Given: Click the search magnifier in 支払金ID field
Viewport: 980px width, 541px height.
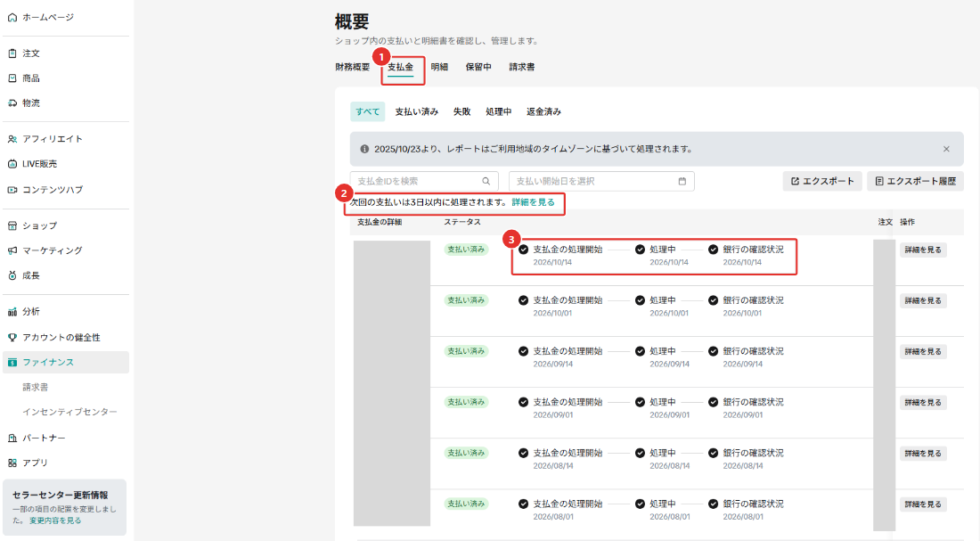Looking at the screenshot, I should pos(486,182).
